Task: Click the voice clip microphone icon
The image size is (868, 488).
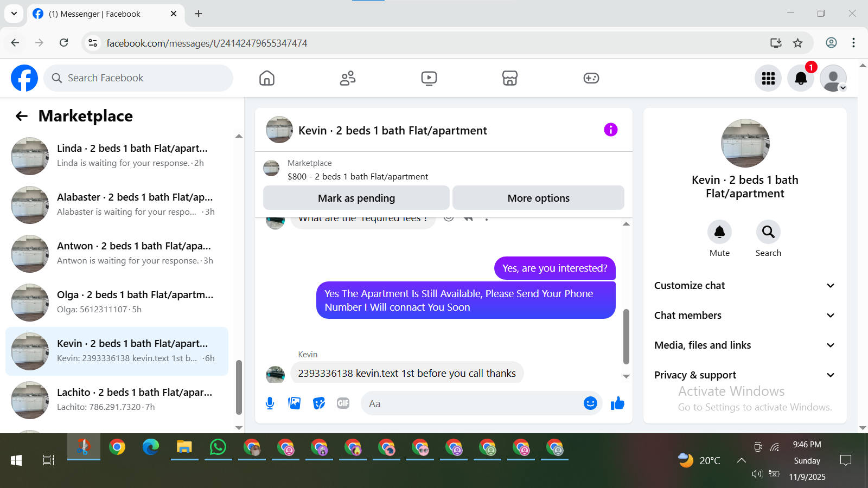Action: (x=270, y=403)
